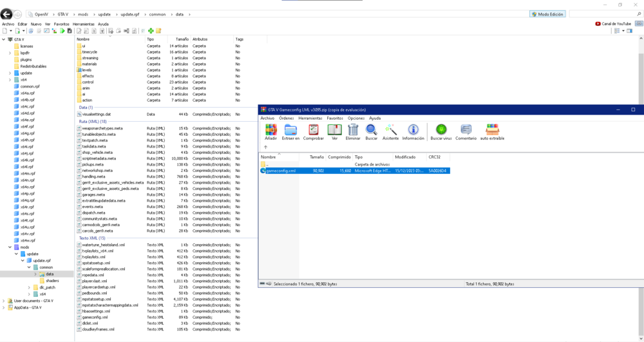Sort OpenIV list by Tipo column
The image size is (644, 342).
pos(150,39)
